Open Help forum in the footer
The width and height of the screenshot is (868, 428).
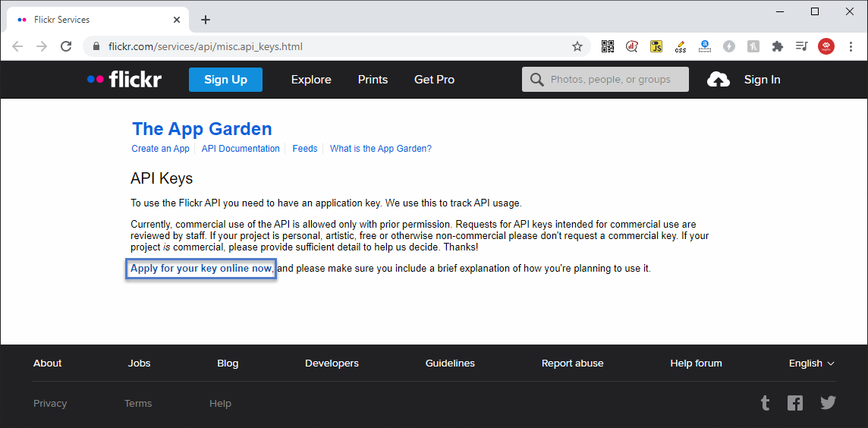pyautogui.click(x=696, y=363)
